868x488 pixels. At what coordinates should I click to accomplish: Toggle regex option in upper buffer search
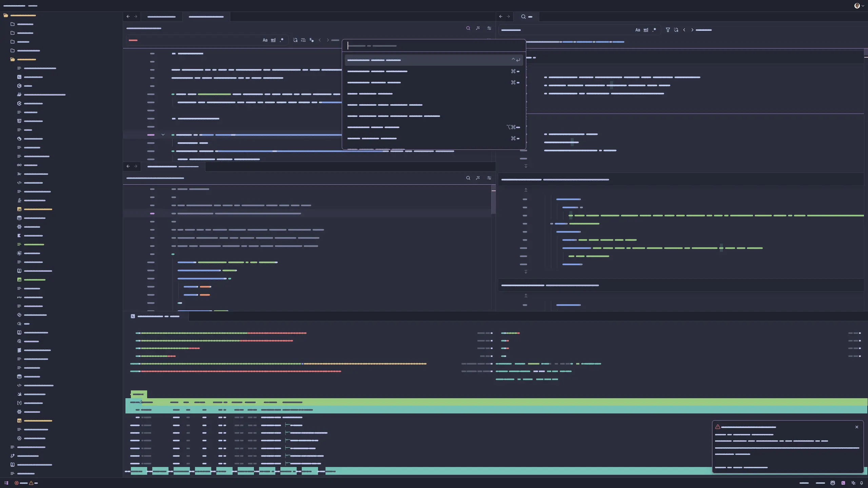tap(281, 40)
